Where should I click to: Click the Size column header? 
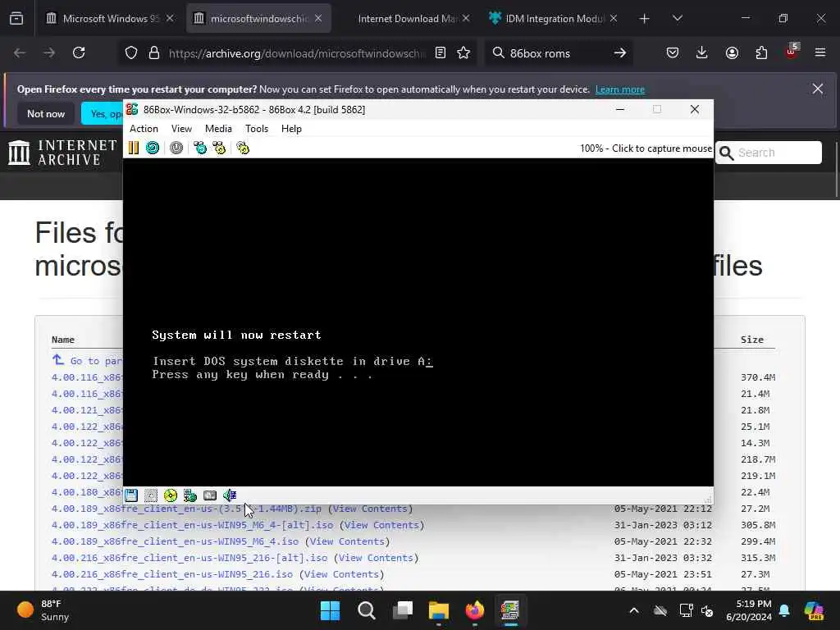point(751,340)
